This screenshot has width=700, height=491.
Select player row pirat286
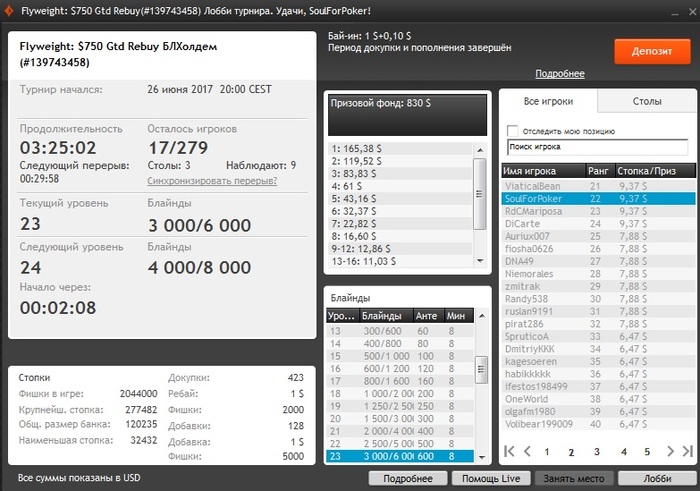pos(599,324)
